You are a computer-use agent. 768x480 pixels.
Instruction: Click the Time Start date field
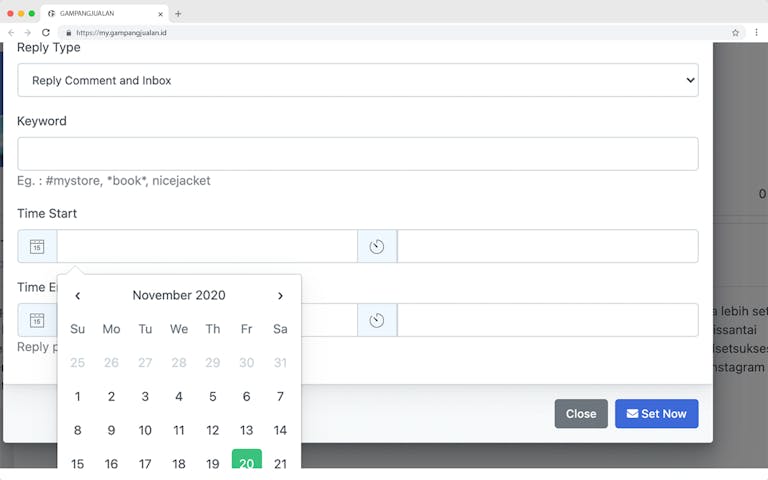point(207,246)
